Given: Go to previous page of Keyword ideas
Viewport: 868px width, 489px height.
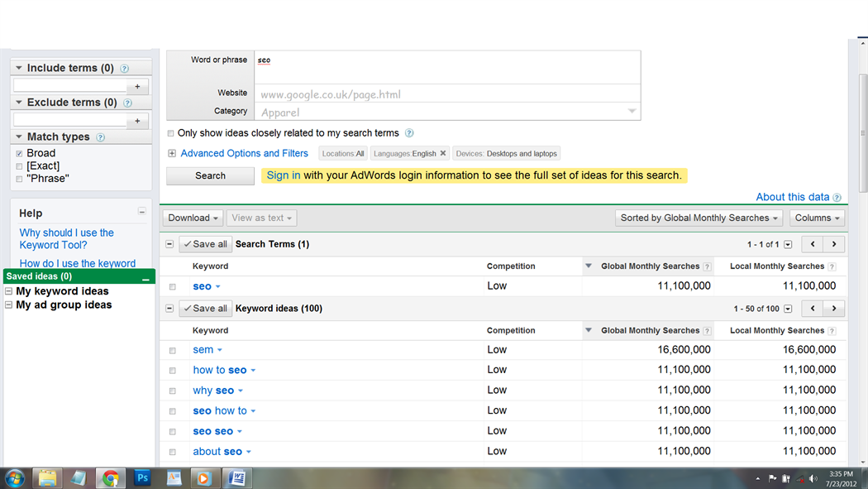Looking at the screenshot, I should point(813,309).
